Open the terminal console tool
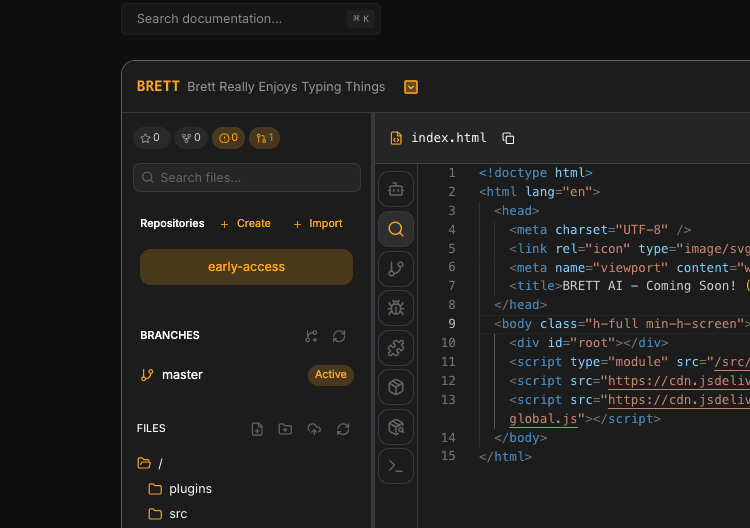 [x=396, y=465]
